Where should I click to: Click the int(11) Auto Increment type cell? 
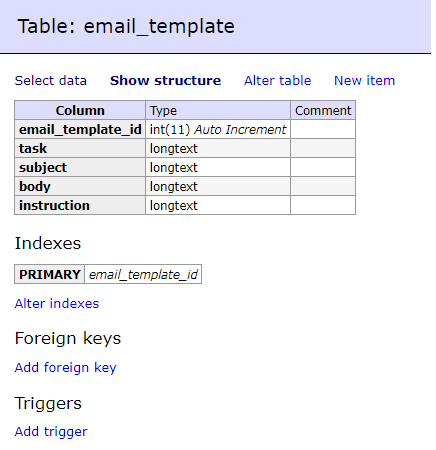[218, 129]
